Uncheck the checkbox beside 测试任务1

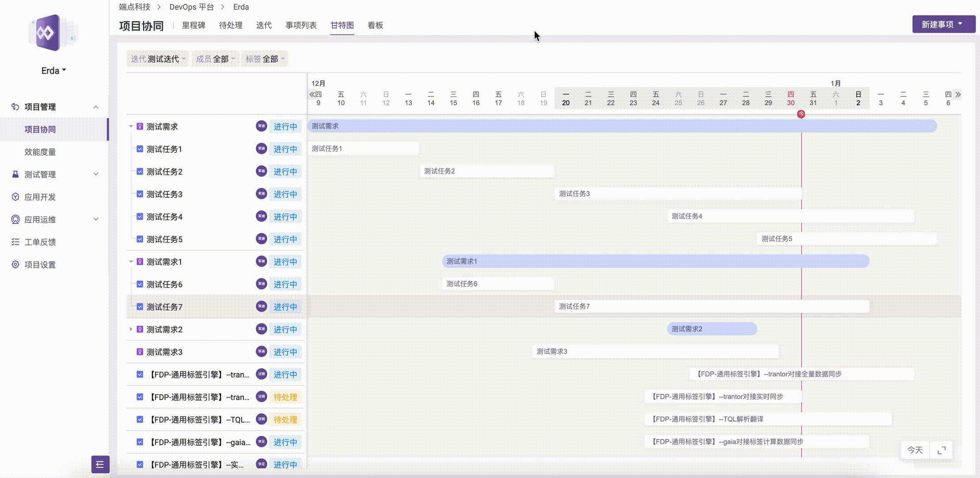pos(139,149)
